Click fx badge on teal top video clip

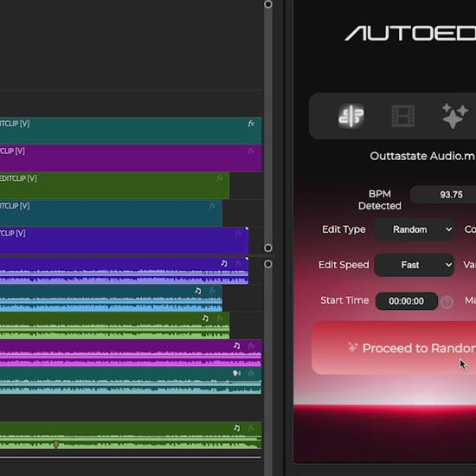(251, 123)
